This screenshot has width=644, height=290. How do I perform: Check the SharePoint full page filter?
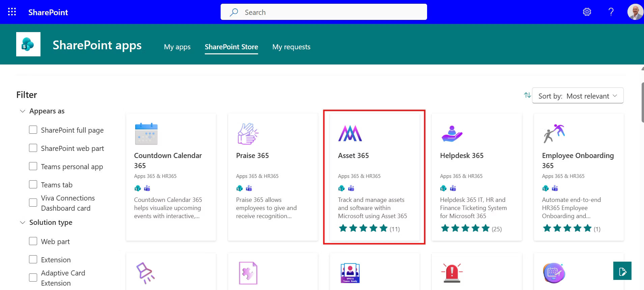33,130
